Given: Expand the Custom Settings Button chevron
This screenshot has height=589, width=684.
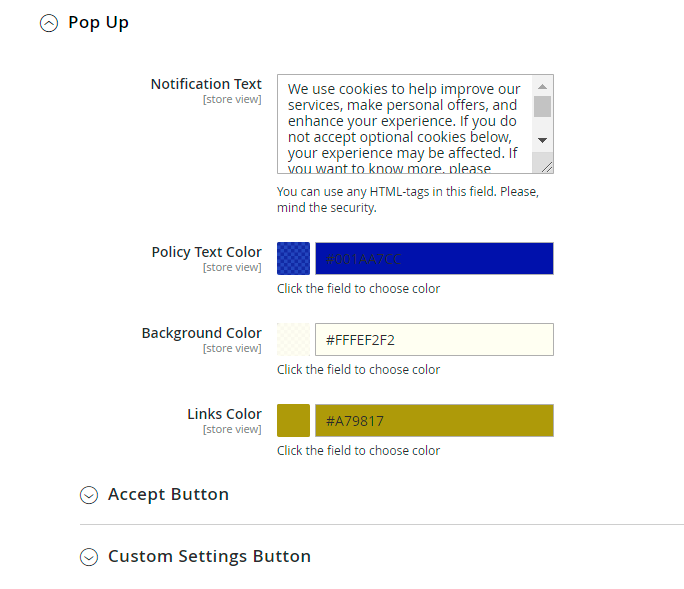Looking at the screenshot, I should point(89,557).
